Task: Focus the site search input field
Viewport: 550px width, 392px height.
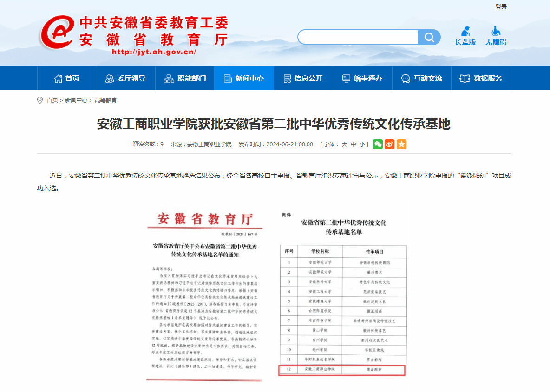Action: point(358,37)
